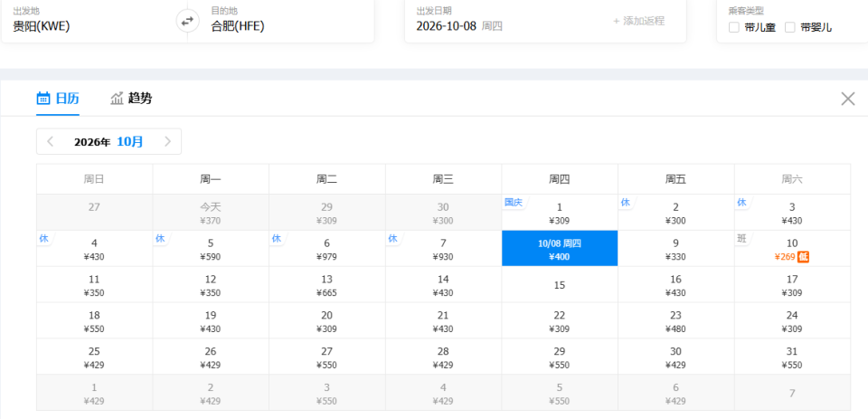Enable the 带儿童 checkbox
The width and height of the screenshot is (868, 419).
[x=734, y=27]
